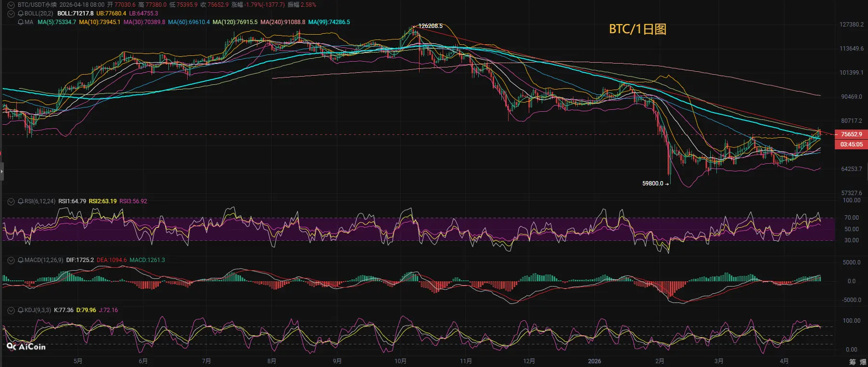
Task: Click the DIF:1725.2 reading
Action: coord(80,260)
